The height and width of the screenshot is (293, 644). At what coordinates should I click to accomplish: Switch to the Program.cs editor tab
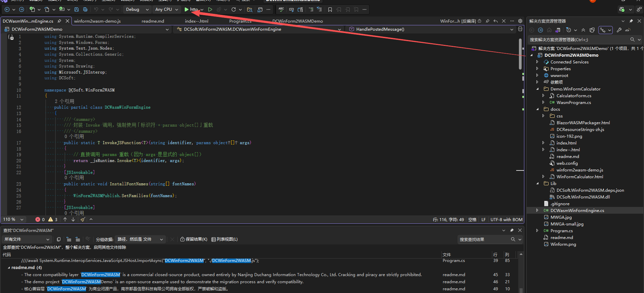point(240,21)
